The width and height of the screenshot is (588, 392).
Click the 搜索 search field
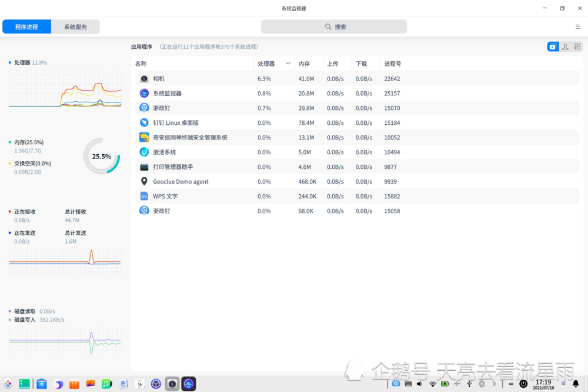[334, 26]
